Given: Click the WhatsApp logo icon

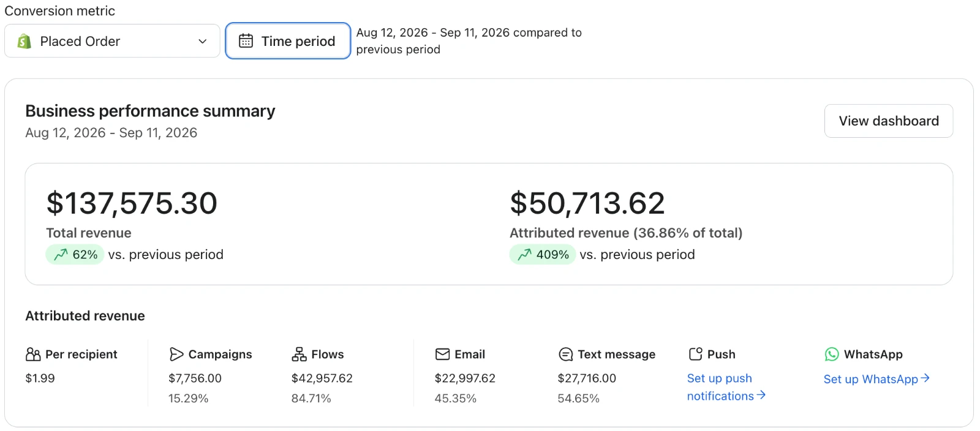Looking at the screenshot, I should tap(832, 354).
